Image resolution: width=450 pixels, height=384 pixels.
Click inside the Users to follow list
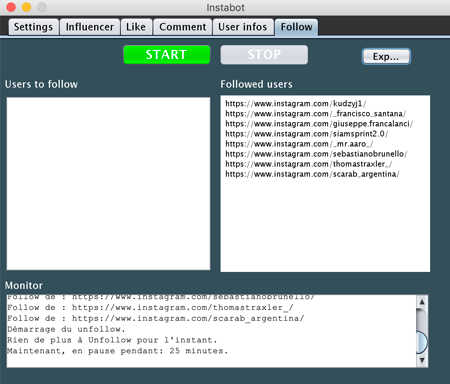(x=108, y=183)
